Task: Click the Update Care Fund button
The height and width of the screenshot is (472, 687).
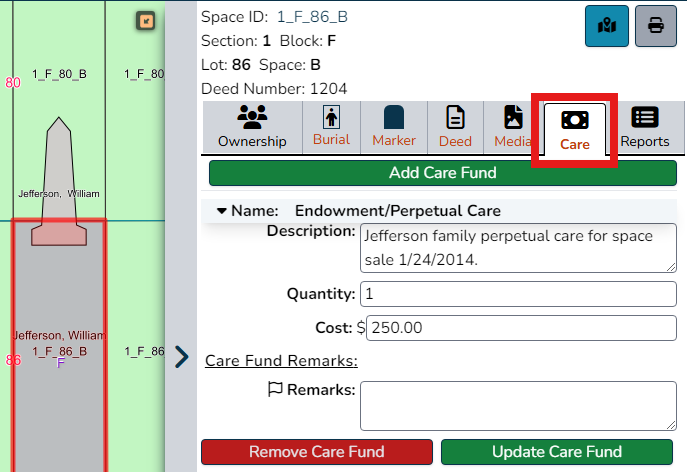Action: point(557,452)
